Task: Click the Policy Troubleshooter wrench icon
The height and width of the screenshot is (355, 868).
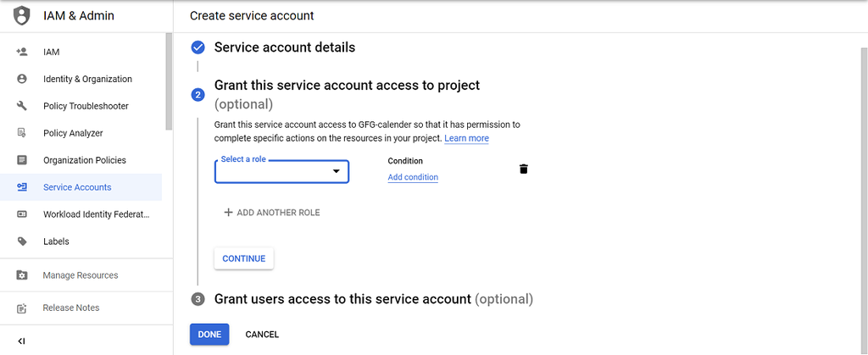Action: pos(22,106)
